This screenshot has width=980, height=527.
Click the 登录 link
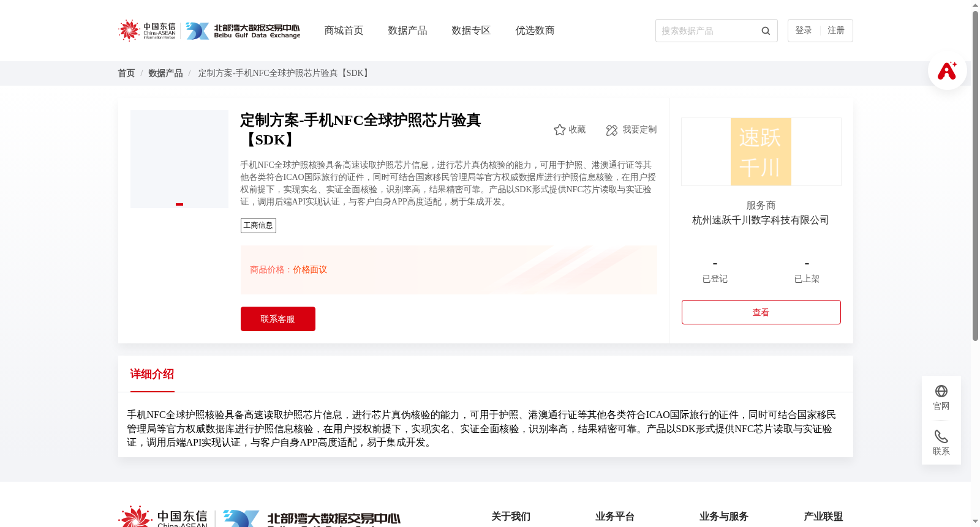click(x=804, y=31)
